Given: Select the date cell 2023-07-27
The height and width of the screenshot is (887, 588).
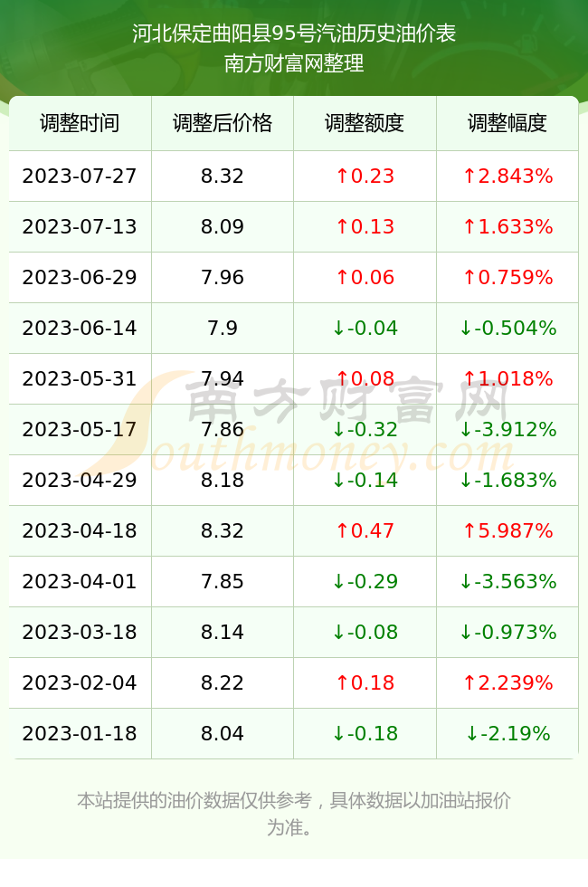Looking at the screenshot, I should 80,176.
